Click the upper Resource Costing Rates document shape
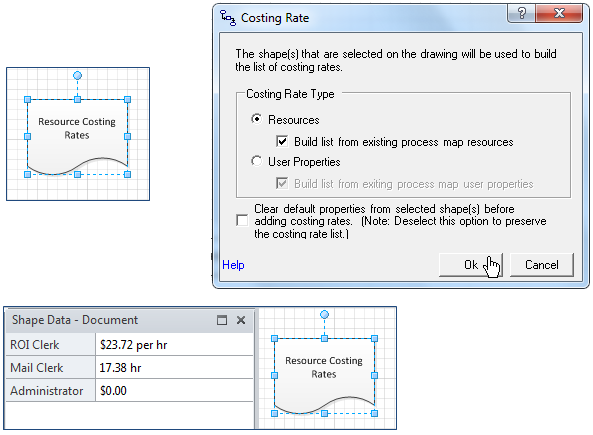Screen dimensions: 593x435 coord(77,136)
